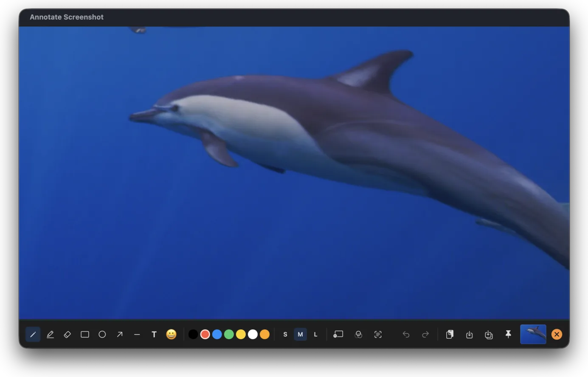Select the text T tool
The height and width of the screenshot is (377, 588).
(154, 335)
